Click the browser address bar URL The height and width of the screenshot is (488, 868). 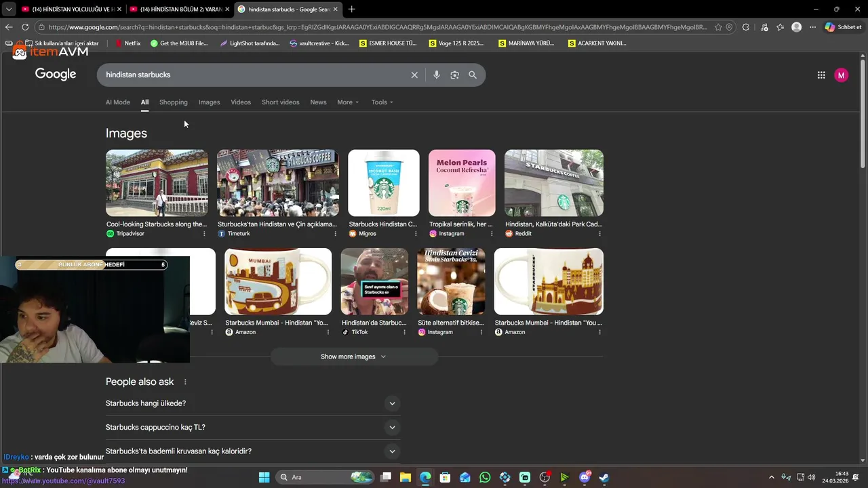[x=378, y=27]
